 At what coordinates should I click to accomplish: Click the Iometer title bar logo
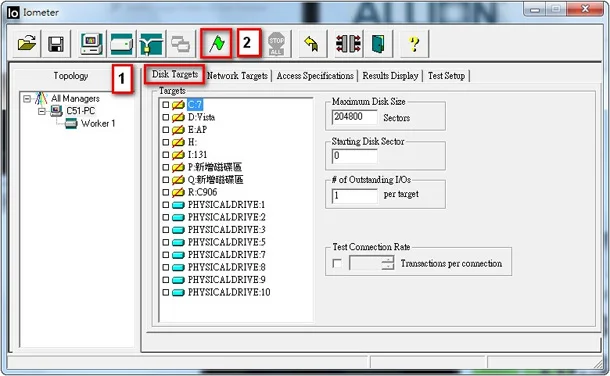click(x=13, y=12)
